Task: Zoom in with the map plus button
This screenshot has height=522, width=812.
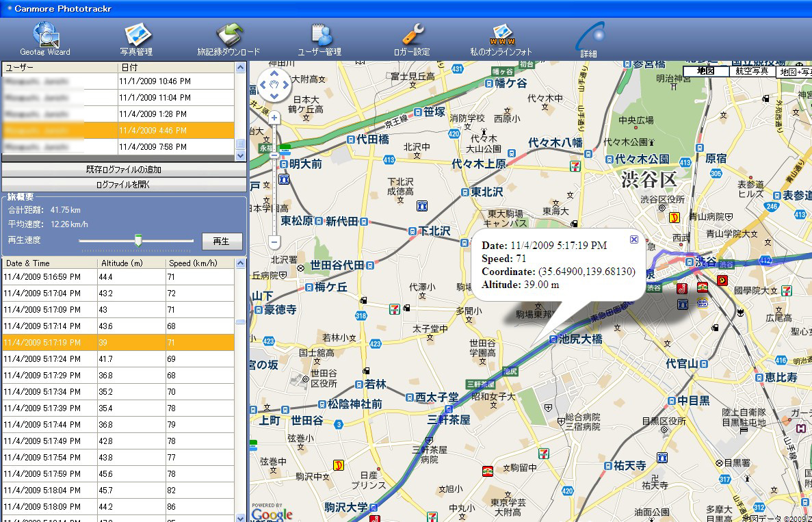Action: [274, 118]
